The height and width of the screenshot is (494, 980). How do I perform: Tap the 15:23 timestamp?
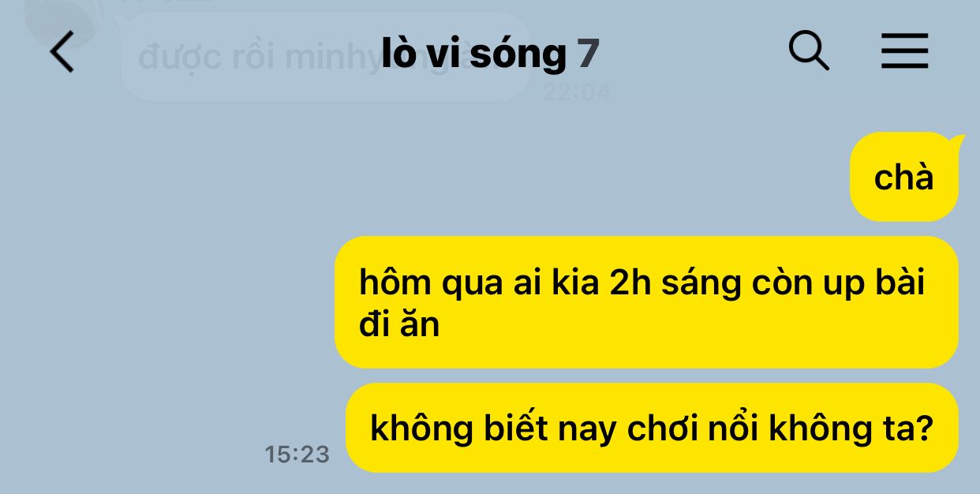(297, 455)
